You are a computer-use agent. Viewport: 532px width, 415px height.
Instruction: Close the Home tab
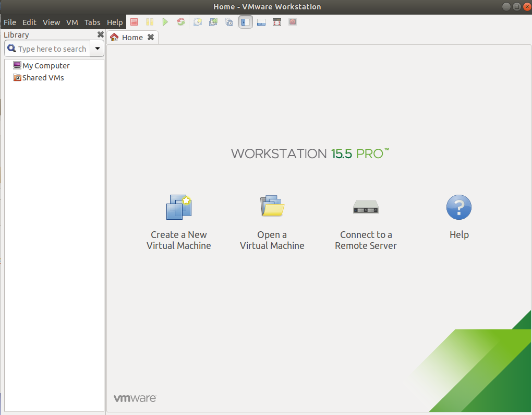[x=151, y=37]
